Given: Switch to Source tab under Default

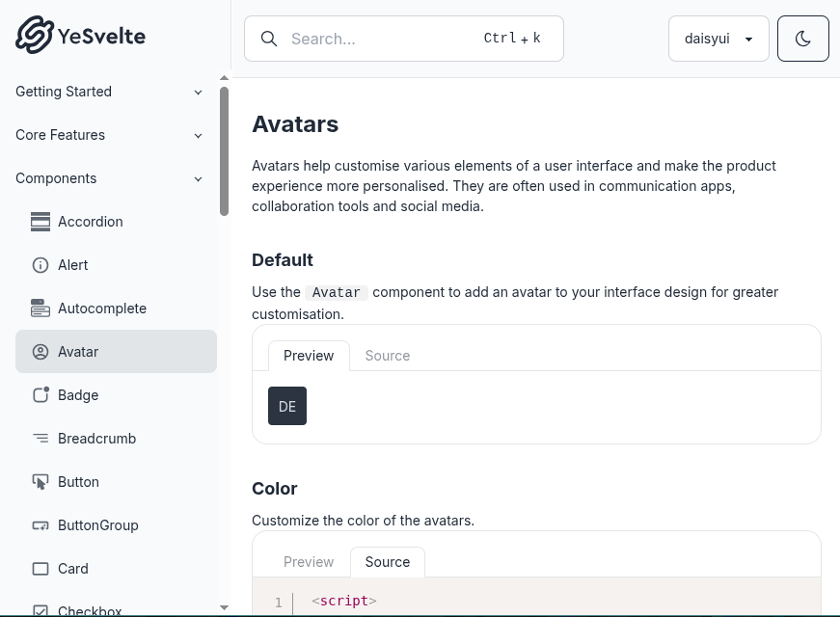Looking at the screenshot, I should pyautogui.click(x=388, y=356).
